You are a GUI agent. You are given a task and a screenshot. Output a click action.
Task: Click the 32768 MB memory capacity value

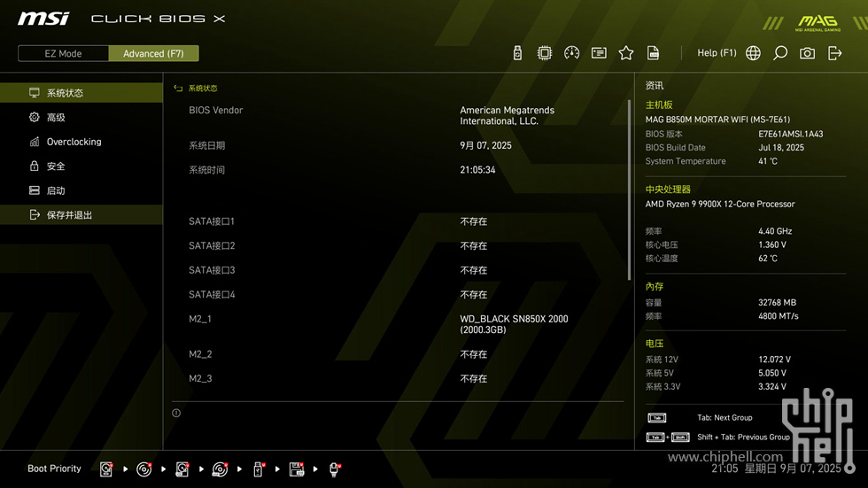[778, 303]
